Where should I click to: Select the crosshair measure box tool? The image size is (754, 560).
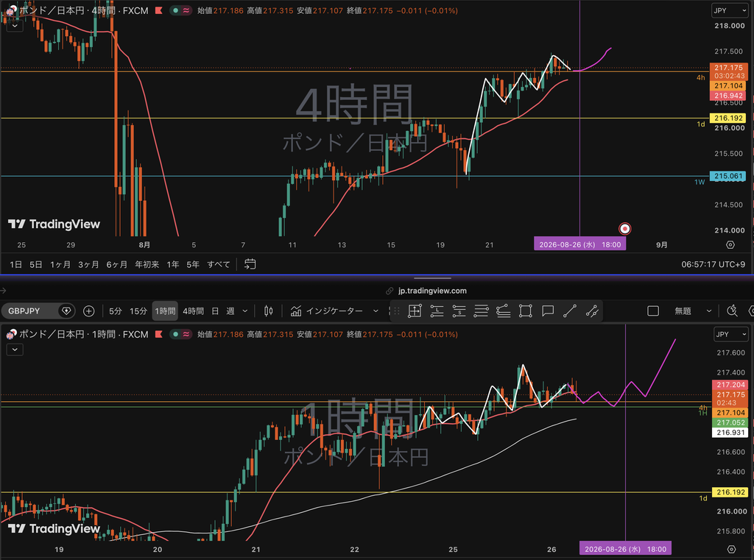point(415,311)
